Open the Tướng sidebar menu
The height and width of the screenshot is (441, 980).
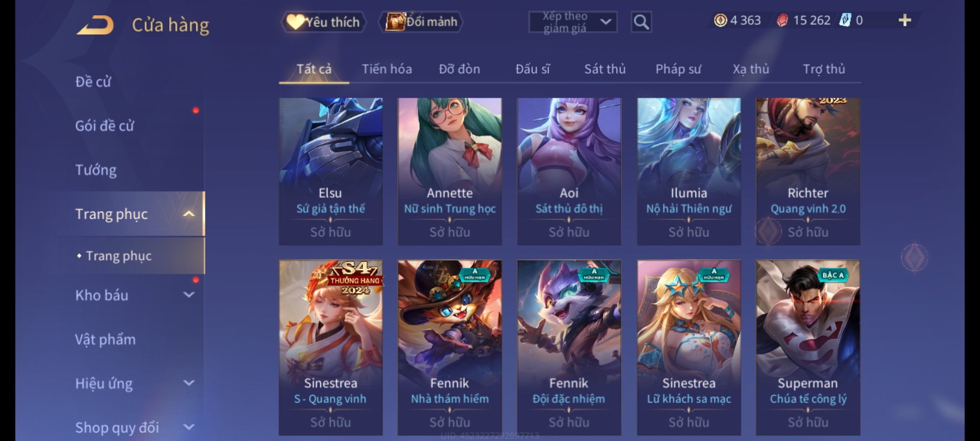[x=96, y=170]
